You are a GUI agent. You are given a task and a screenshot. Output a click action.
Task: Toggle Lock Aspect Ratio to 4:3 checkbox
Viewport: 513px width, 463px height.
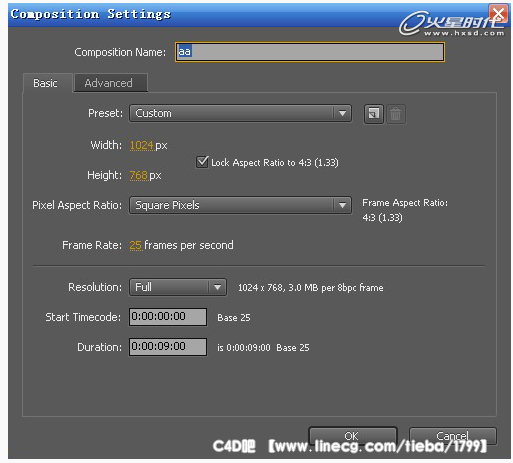click(202, 162)
